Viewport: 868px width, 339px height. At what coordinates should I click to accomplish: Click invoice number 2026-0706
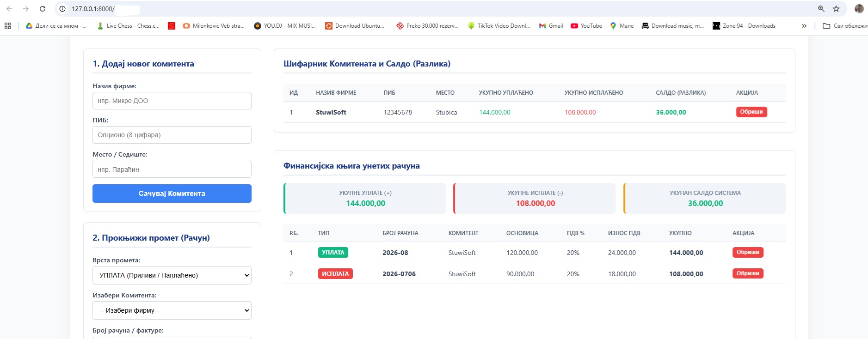399,274
